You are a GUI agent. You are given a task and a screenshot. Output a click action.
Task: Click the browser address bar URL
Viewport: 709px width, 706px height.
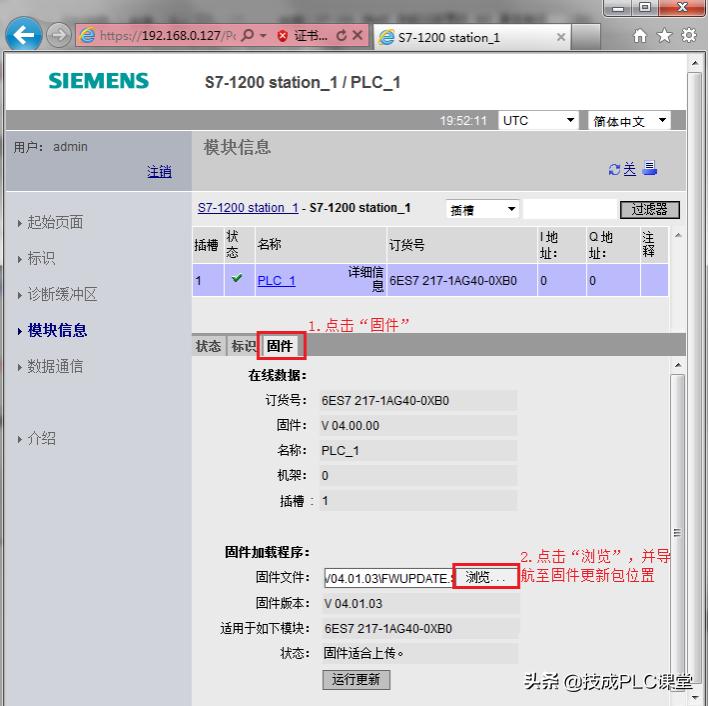pyautogui.click(x=168, y=35)
